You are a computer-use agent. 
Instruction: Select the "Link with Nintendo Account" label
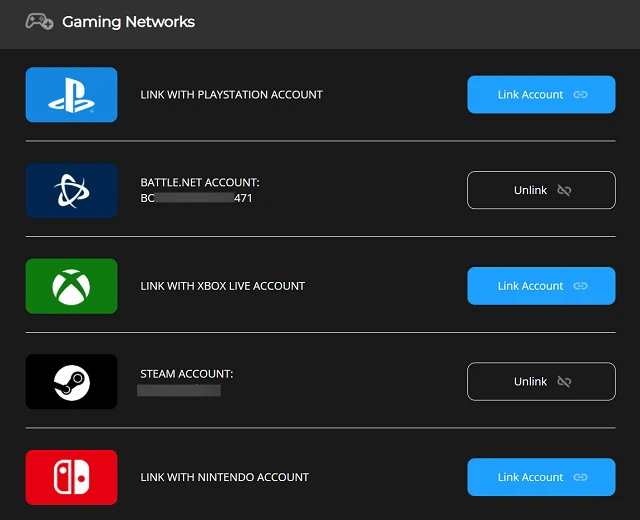(x=224, y=477)
